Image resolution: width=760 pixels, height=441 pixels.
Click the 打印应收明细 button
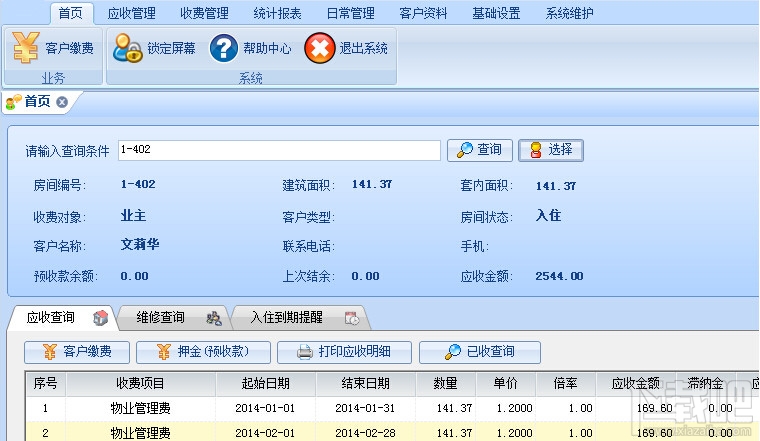point(344,352)
